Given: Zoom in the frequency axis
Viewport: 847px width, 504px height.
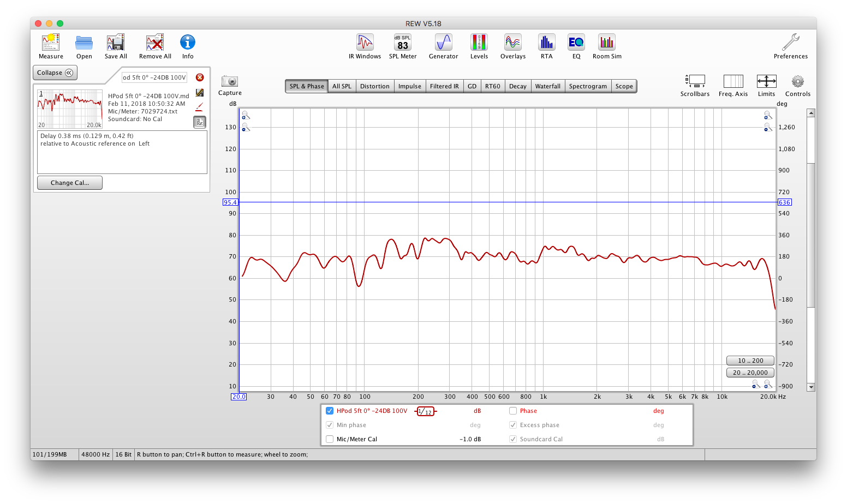Looking at the screenshot, I should [x=768, y=384].
